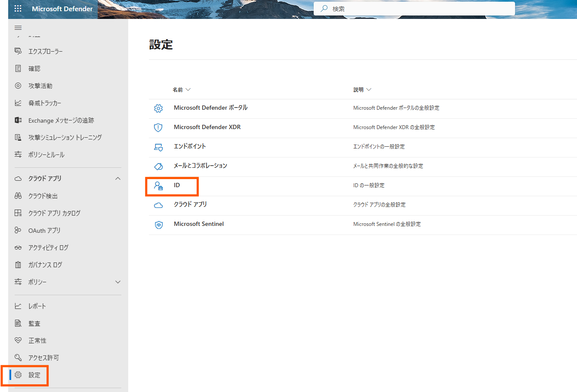Click the メールとコラボレーション icon
Viewport: 577px width, 392px height.
159,167
